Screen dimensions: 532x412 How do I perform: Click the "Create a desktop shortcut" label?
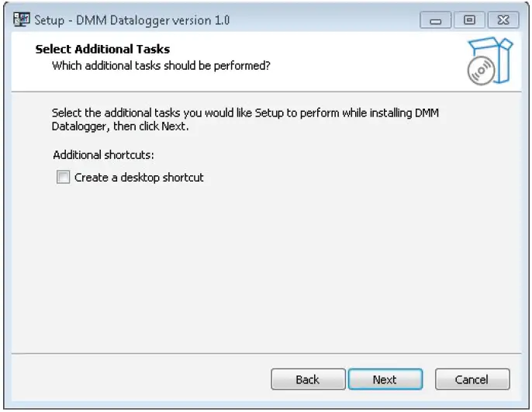[x=139, y=178]
